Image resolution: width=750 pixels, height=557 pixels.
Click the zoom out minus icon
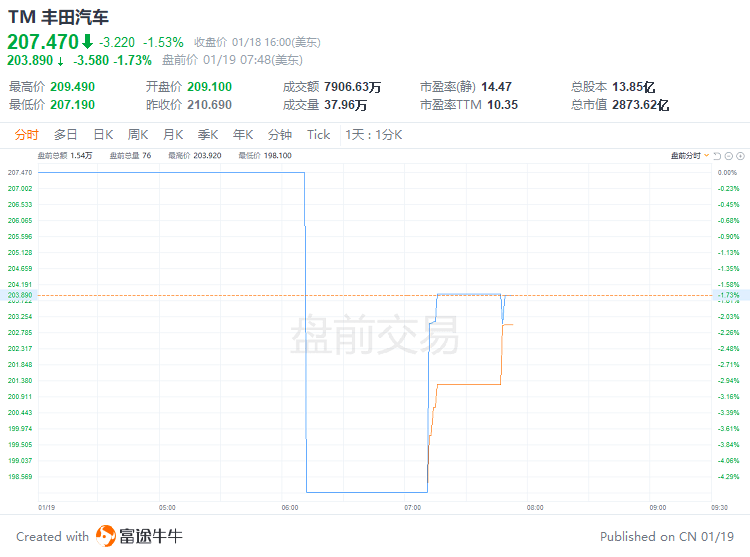pyautogui.click(x=728, y=156)
